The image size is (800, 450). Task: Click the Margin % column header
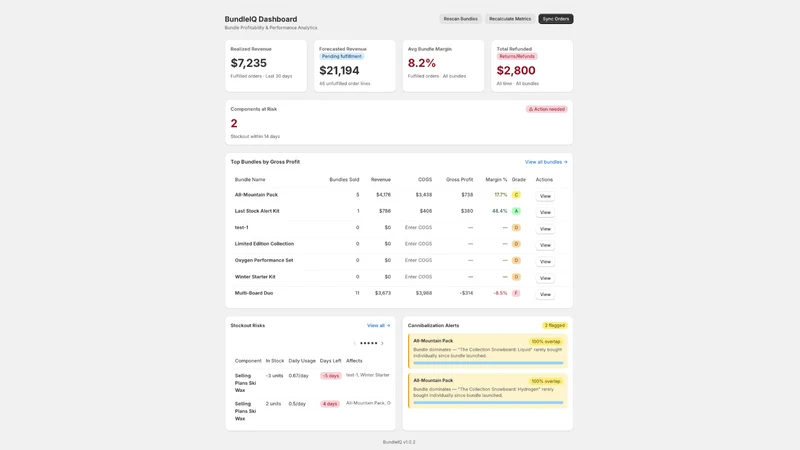coord(496,180)
